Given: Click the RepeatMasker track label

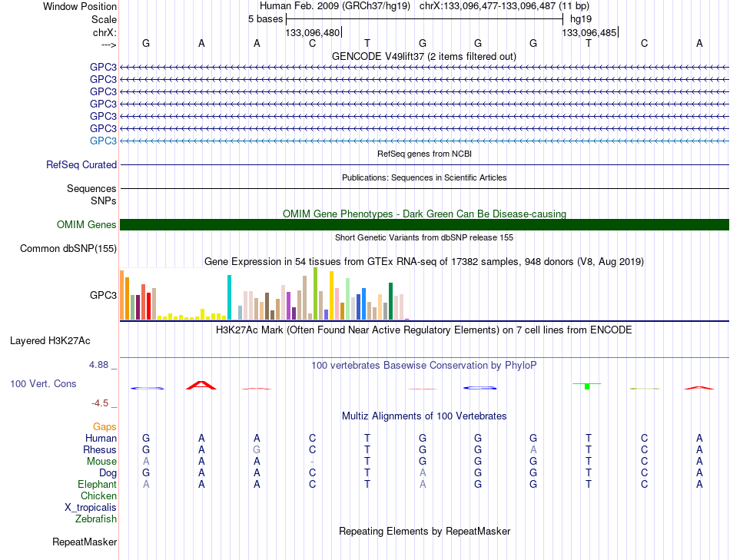Looking at the screenshot, I should pyautogui.click(x=85, y=542).
